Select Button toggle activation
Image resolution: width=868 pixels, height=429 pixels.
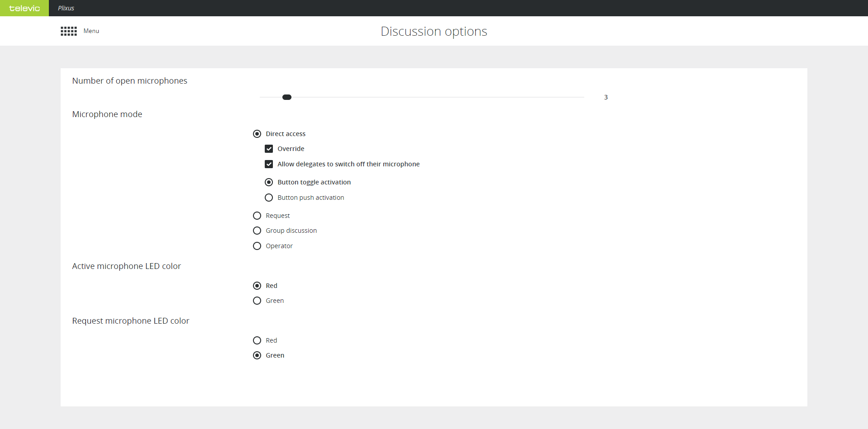coord(269,182)
